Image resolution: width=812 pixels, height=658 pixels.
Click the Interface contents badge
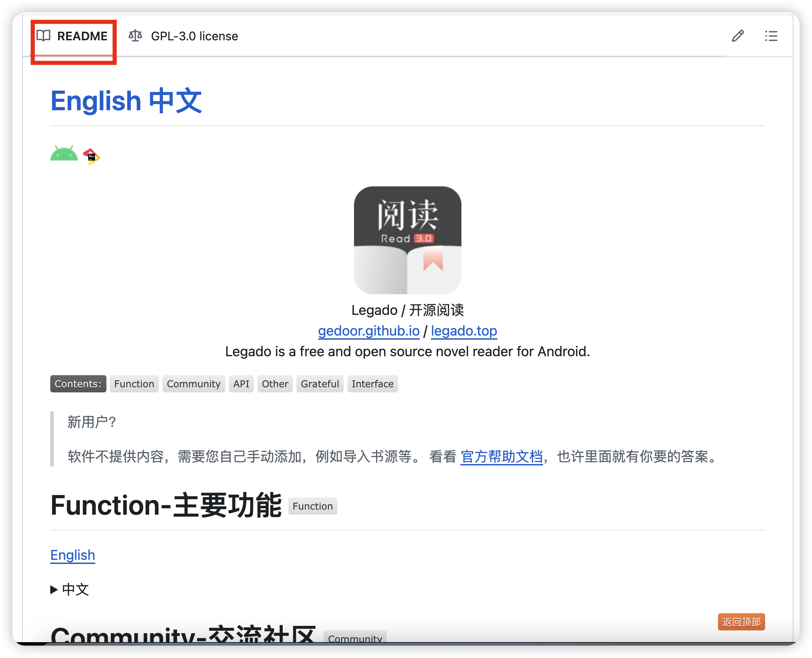click(373, 383)
